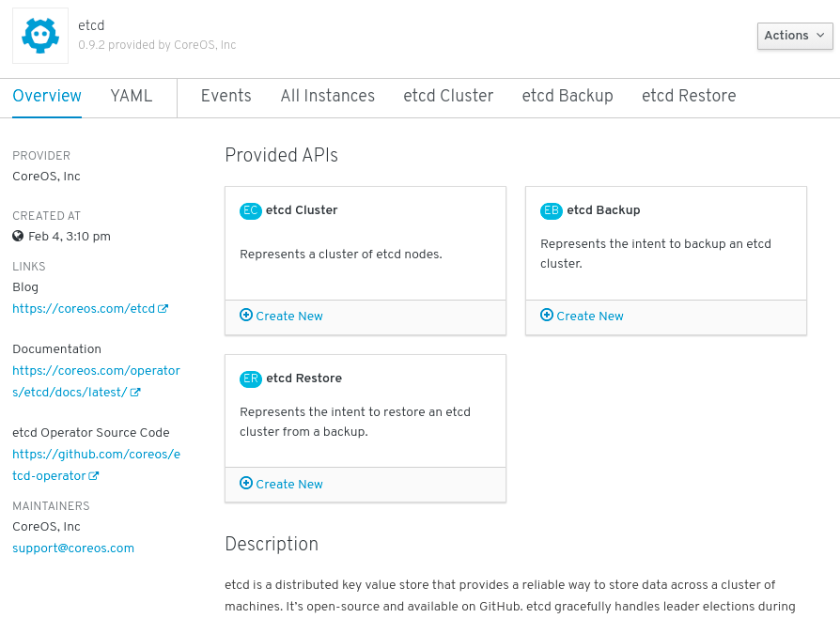Open the Actions dropdown menu
Viewport: 840px width, 618px height.
click(794, 36)
